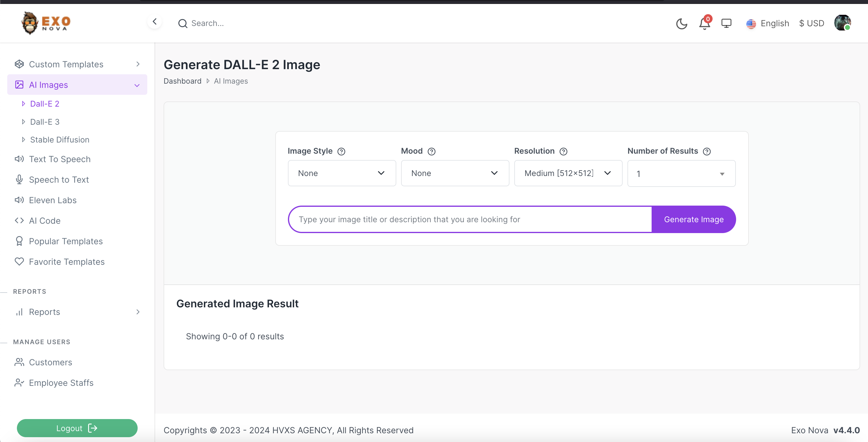This screenshot has width=868, height=442.
Task: Open Dall-E 3 in the sidebar
Action: [x=45, y=122]
